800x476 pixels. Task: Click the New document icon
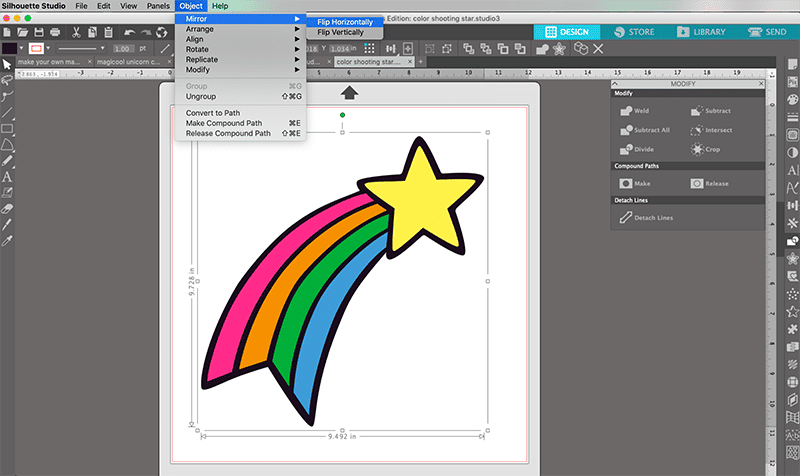click(x=7, y=33)
